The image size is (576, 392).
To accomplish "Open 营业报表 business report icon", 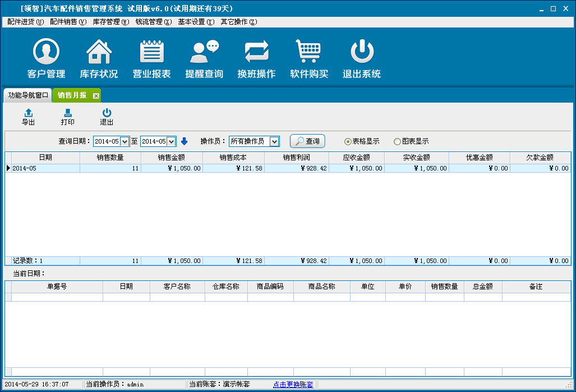I will 151,53.
